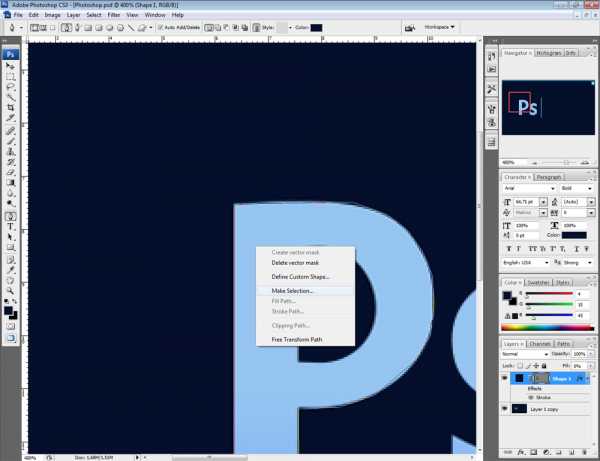The width and height of the screenshot is (600, 461).
Task: Toggle Quick Mask mode in the toolbox
Action: (x=10, y=326)
